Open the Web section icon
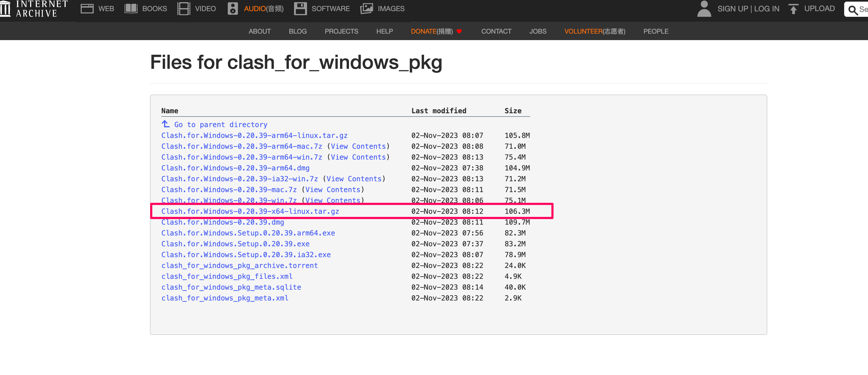The height and width of the screenshot is (375, 868). 87,8
